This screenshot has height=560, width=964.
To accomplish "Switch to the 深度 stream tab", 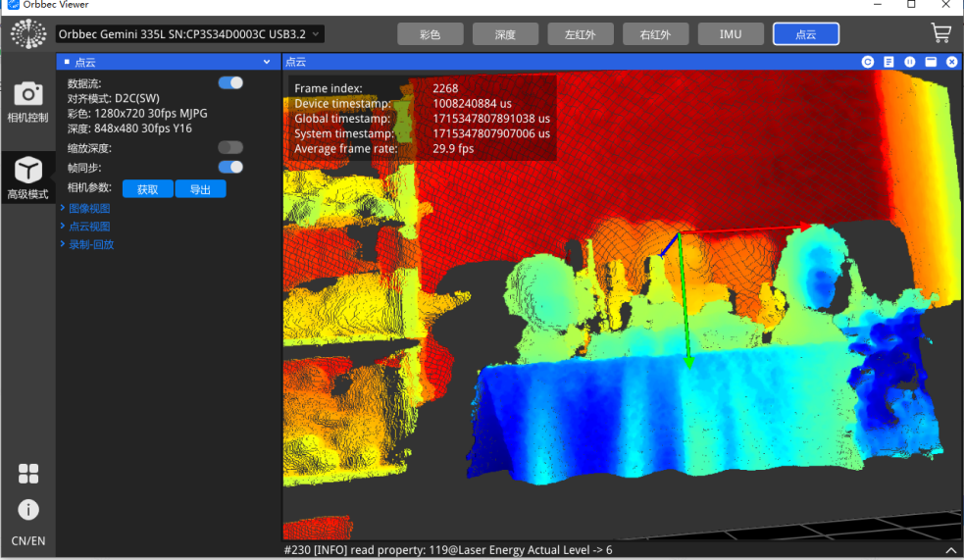I will (505, 34).
